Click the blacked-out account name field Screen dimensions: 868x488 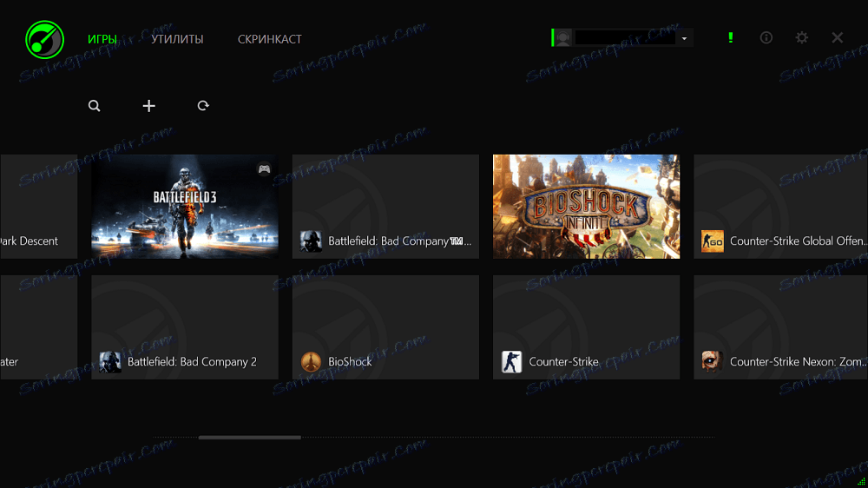(x=625, y=37)
